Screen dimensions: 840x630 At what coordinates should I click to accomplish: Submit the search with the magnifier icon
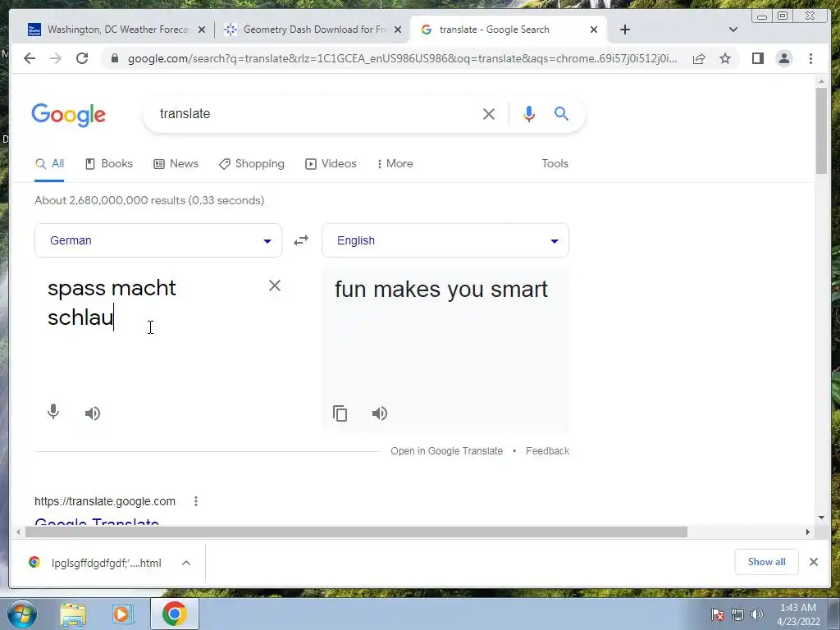coord(561,113)
